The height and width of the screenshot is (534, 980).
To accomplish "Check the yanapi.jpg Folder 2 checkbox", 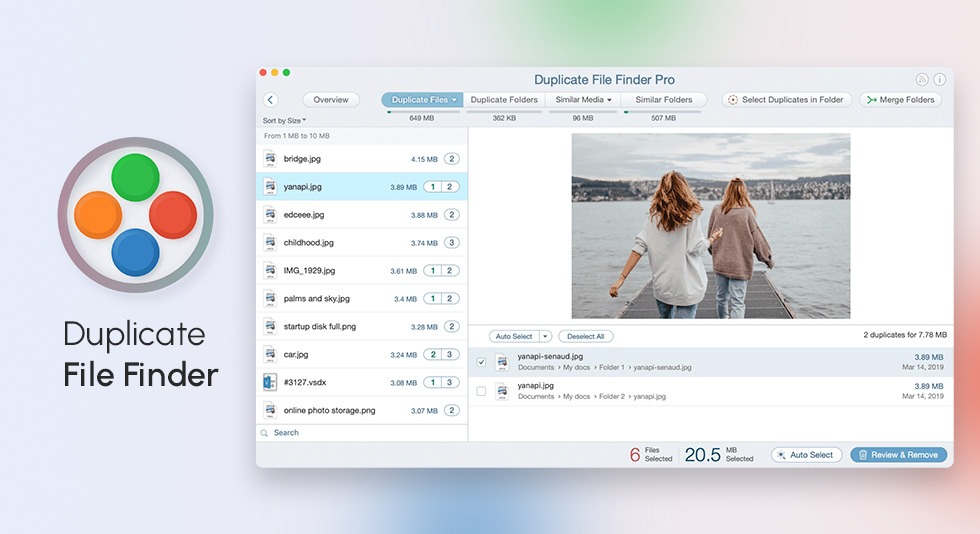I will (x=481, y=391).
